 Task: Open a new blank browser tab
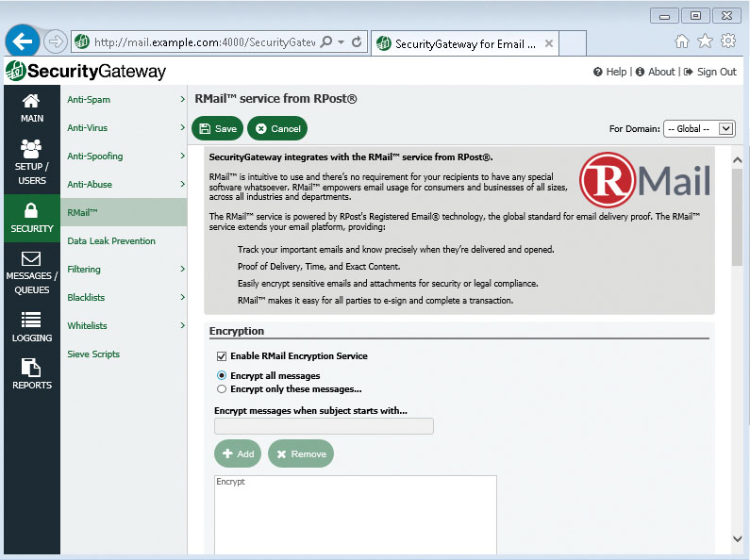pos(573,43)
